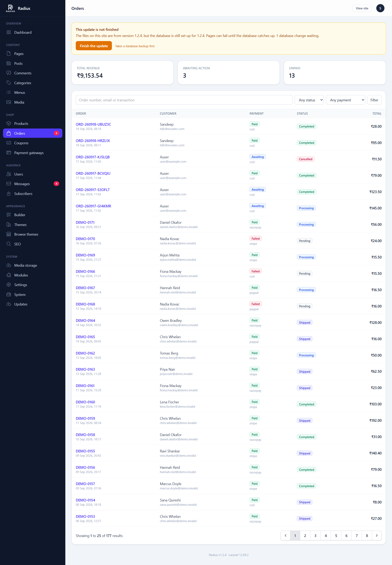The width and height of the screenshot is (392, 565).
Task: Open Browse themes in the sidebar
Action: (x=33, y=234)
